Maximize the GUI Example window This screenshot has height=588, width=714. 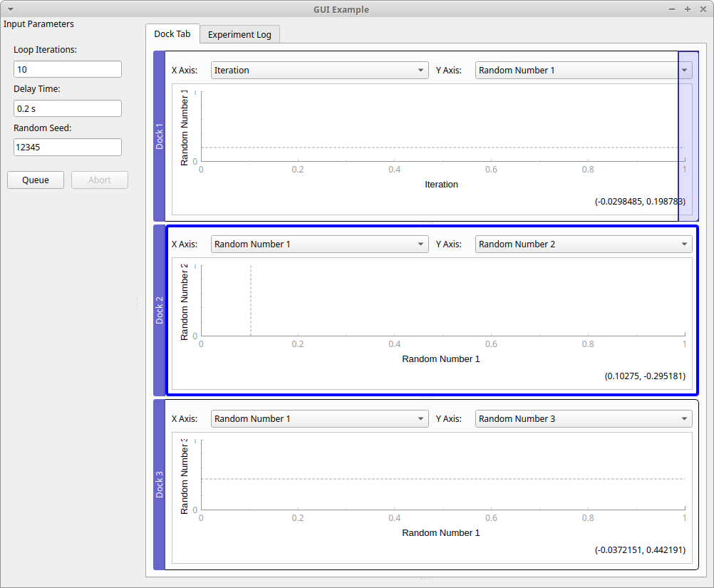688,9
